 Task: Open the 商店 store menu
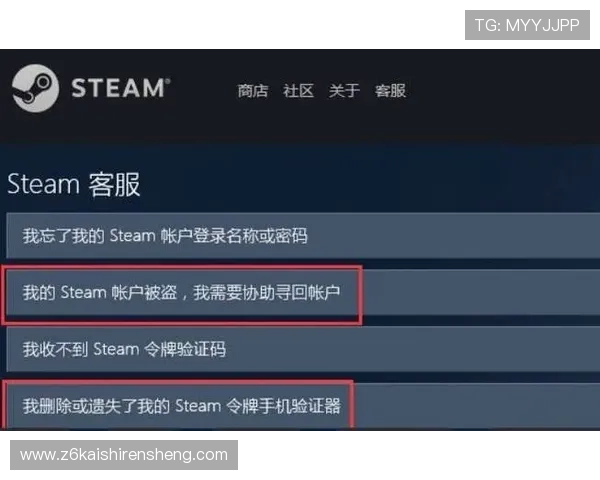[253, 91]
